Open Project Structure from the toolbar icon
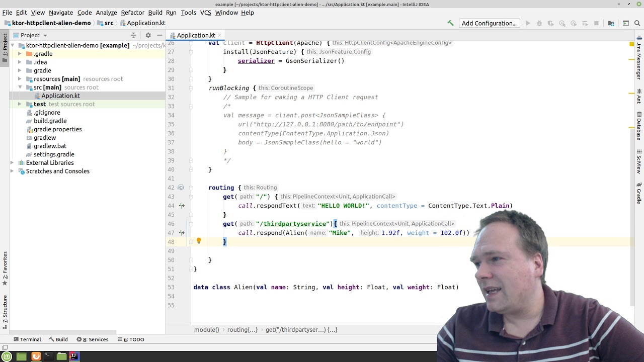 (x=611, y=23)
